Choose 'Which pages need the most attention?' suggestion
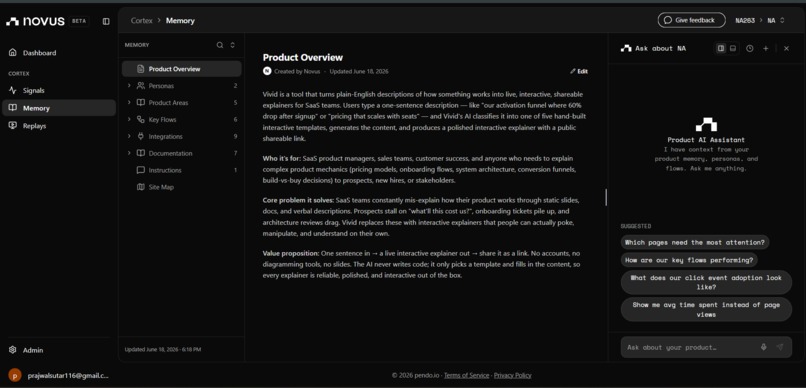 click(695, 243)
